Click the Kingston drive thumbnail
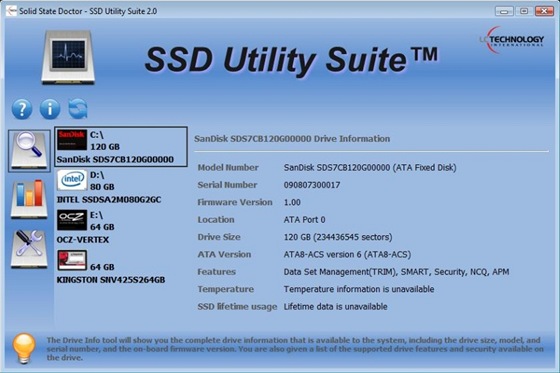 coord(72,260)
